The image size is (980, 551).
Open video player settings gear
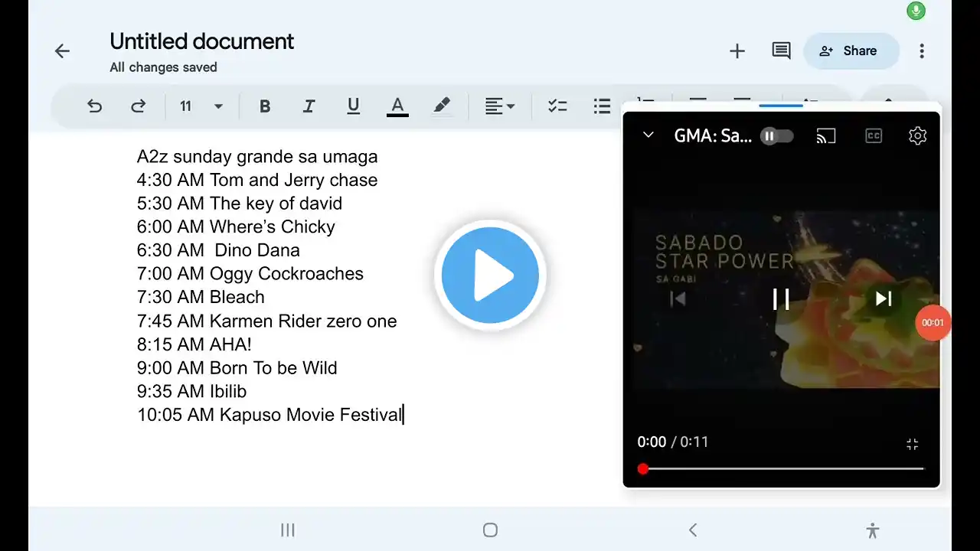(917, 136)
